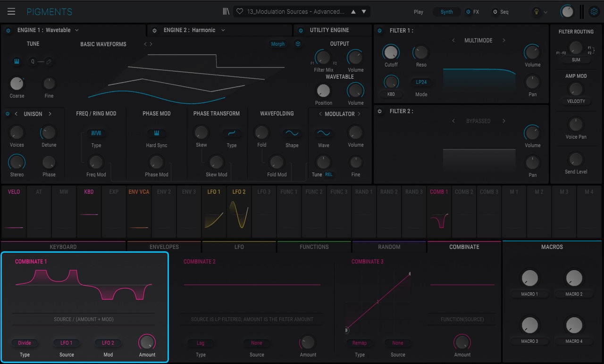Viewport: 604px width, 364px height.
Task: Open the Keyboard modulation tab
Action: (63, 247)
